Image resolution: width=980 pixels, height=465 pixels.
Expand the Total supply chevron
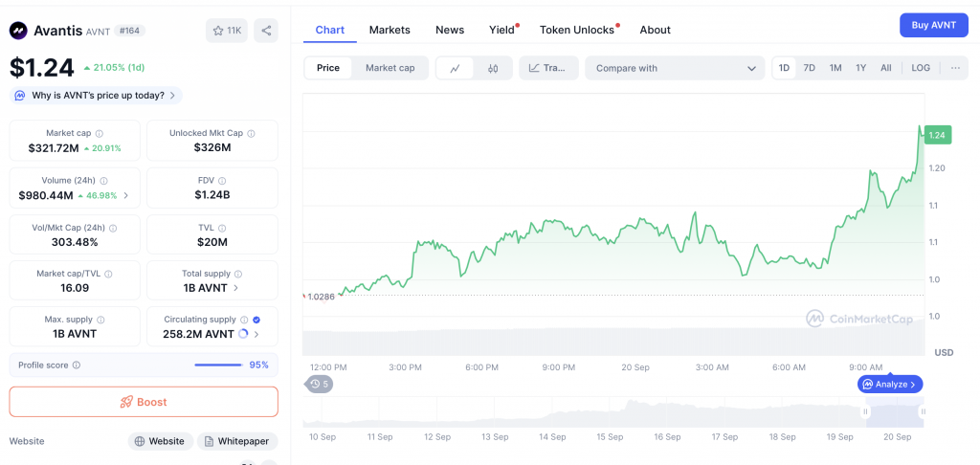[x=235, y=288]
